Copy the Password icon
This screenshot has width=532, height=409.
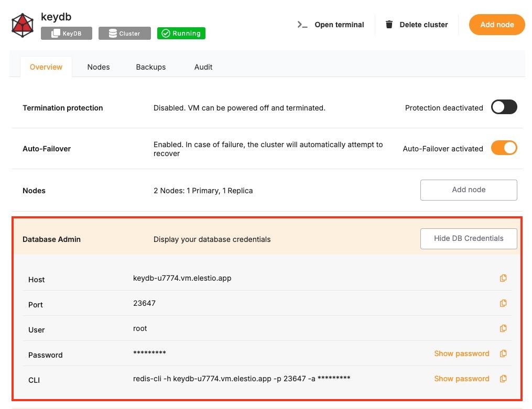[x=503, y=353]
